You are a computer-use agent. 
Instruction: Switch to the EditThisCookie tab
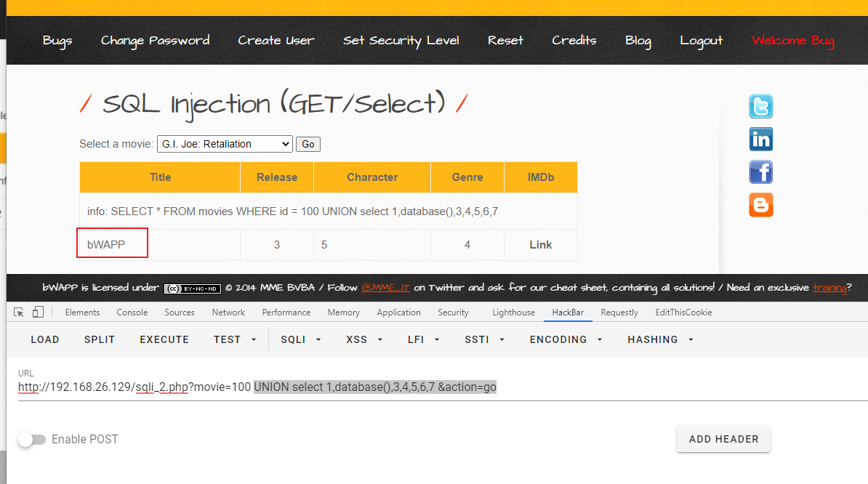683,312
